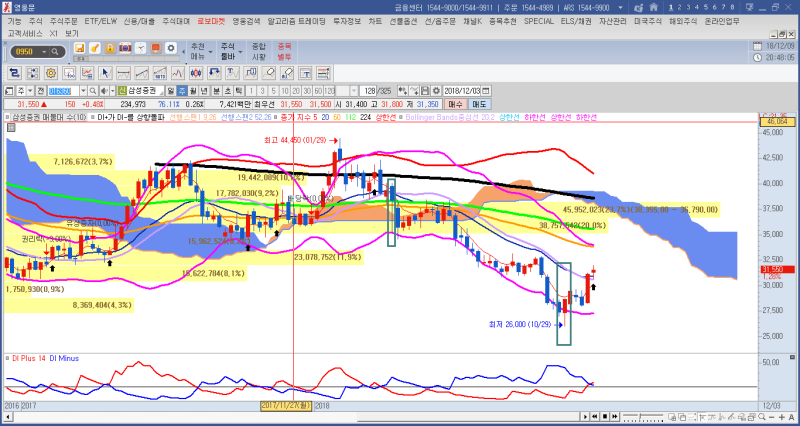The width and height of the screenshot is (800, 426).
Task: Open the calendar date picker icon
Action: click(486, 91)
